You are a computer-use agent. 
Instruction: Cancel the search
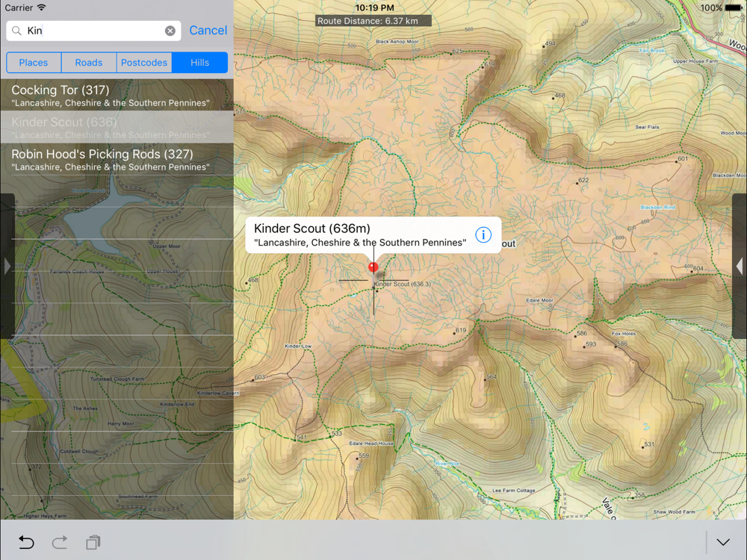pos(208,31)
